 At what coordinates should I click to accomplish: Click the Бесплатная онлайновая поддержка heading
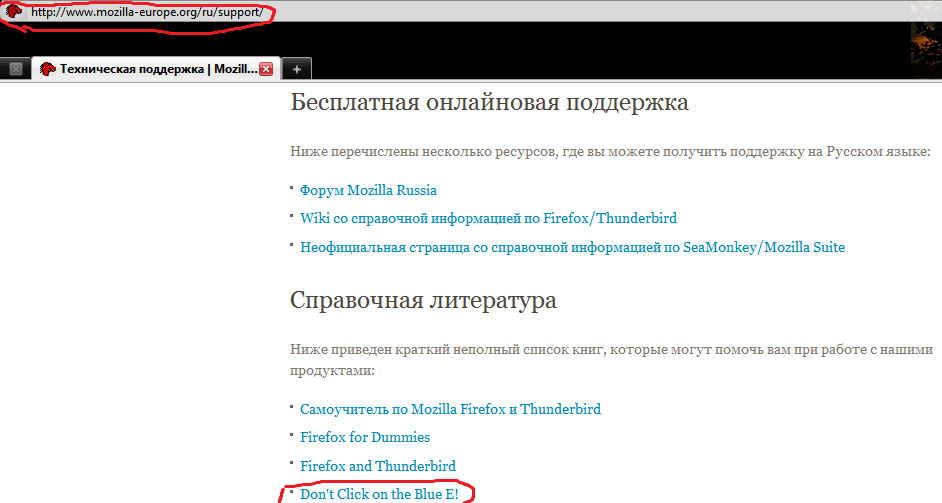pos(489,103)
